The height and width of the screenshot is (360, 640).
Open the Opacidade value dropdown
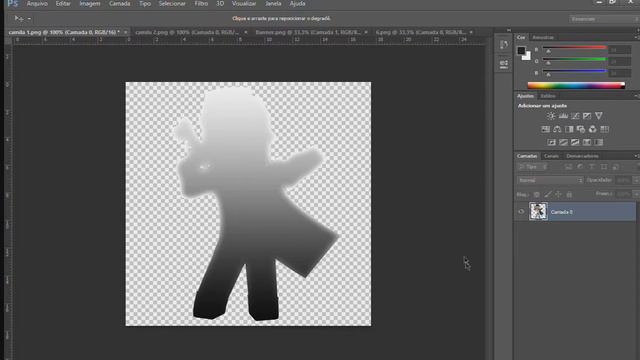pyautogui.click(x=636, y=180)
